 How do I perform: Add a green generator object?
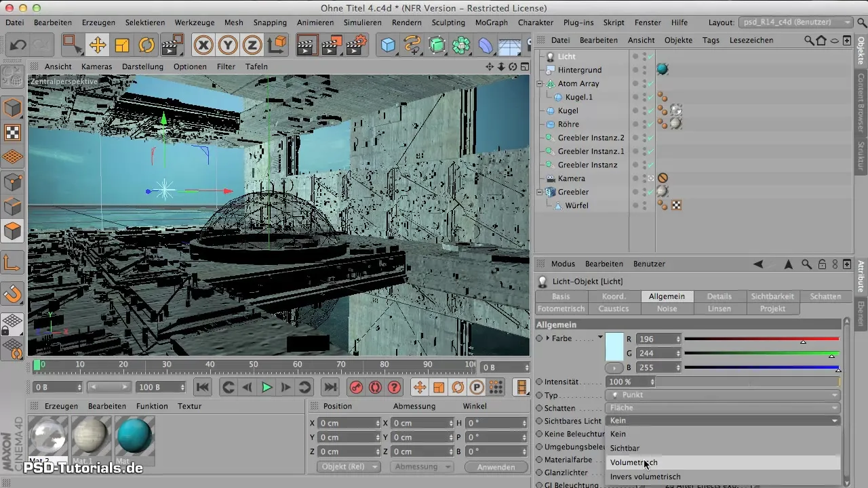click(437, 45)
